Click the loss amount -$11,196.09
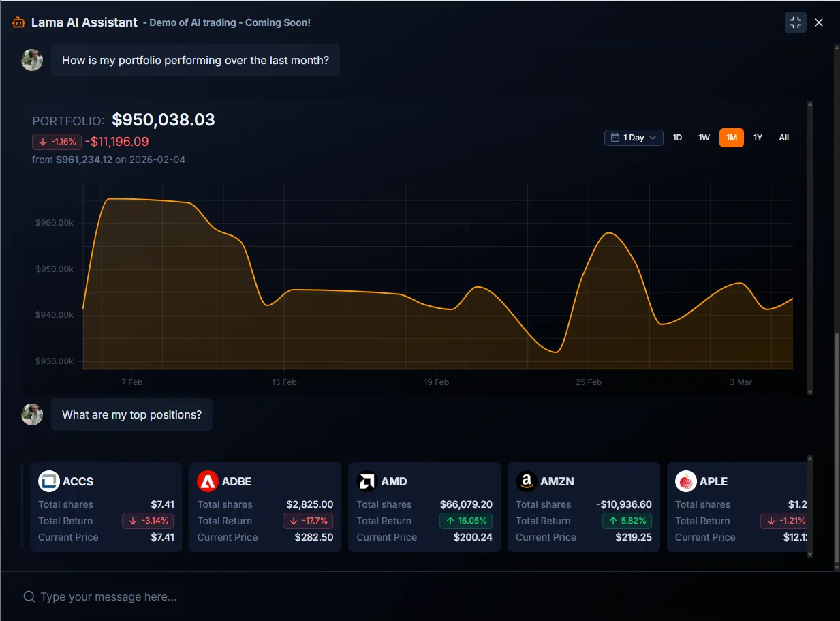This screenshot has height=621, width=840. pyautogui.click(x=116, y=142)
